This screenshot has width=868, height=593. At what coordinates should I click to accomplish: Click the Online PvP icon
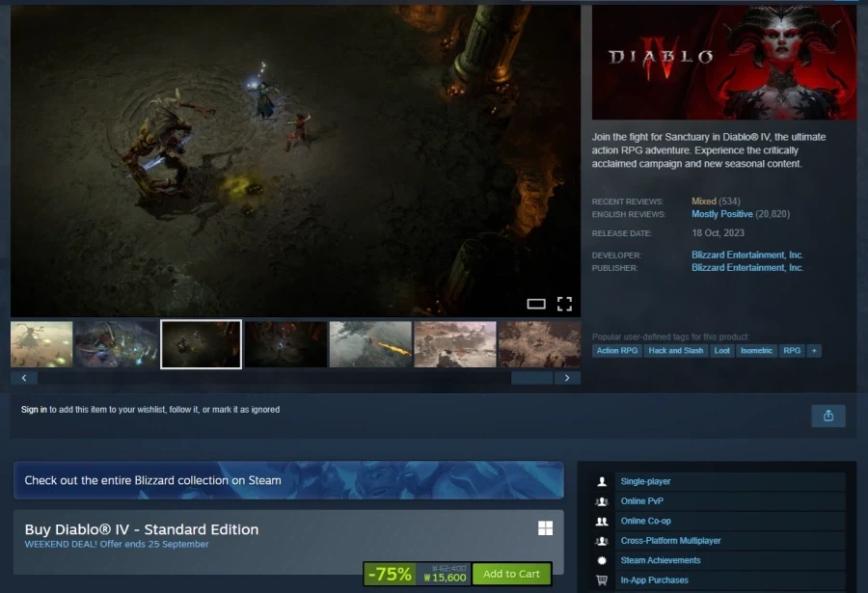(602, 501)
